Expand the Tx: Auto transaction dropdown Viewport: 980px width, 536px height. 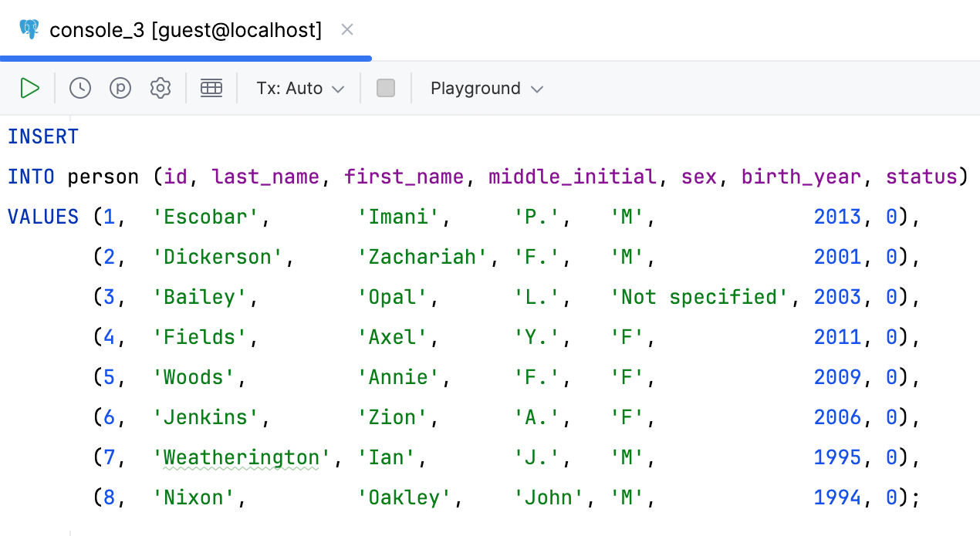[300, 88]
